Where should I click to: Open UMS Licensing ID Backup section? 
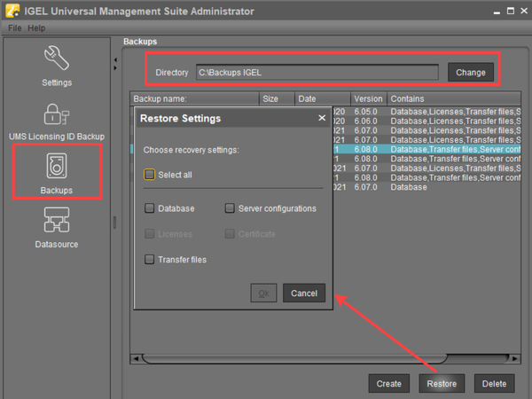coord(57,121)
